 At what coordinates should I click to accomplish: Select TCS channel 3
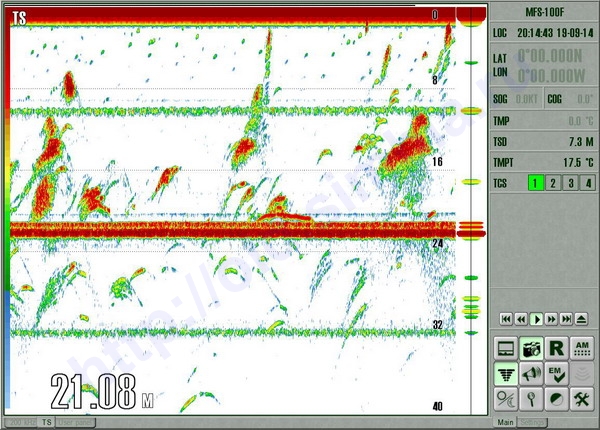pyautogui.click(x=571, y=183)
